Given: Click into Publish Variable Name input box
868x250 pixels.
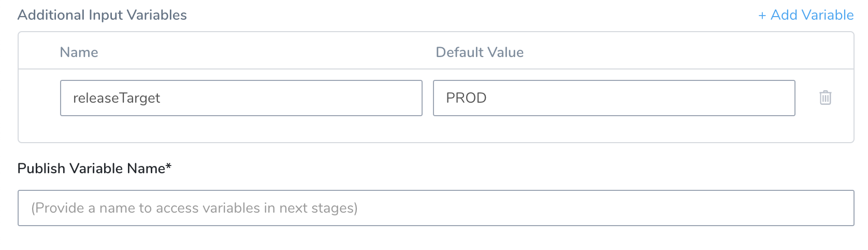Looking at the screenshot, I should pyautogui.click(x=436, y=208).
